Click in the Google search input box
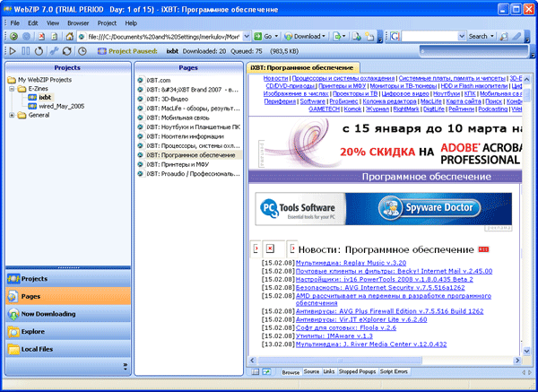Viewport: 538px width, 392px height. pos(430,37)
